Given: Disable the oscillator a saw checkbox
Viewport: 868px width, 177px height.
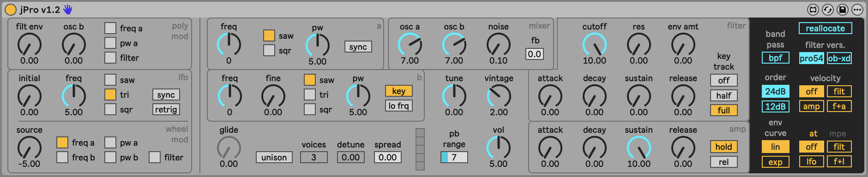Looking at the screenshot, I should (269, 35).
